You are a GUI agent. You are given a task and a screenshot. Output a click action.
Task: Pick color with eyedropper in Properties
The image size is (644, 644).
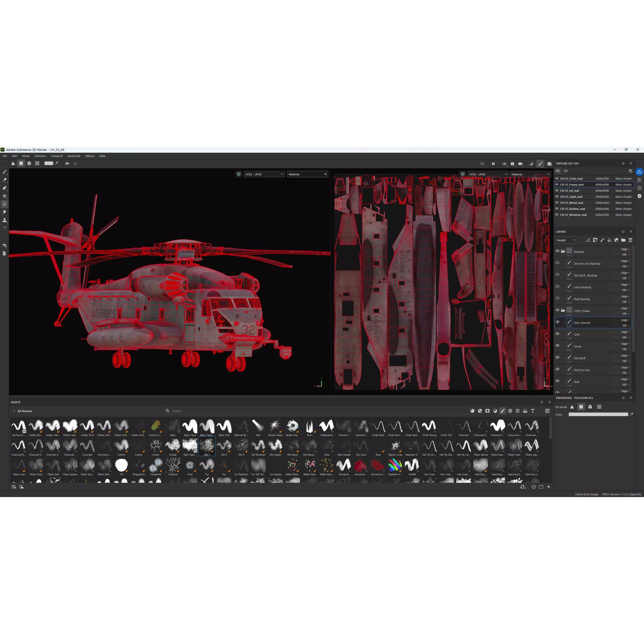pyautogui.click(x=631, y=414)
